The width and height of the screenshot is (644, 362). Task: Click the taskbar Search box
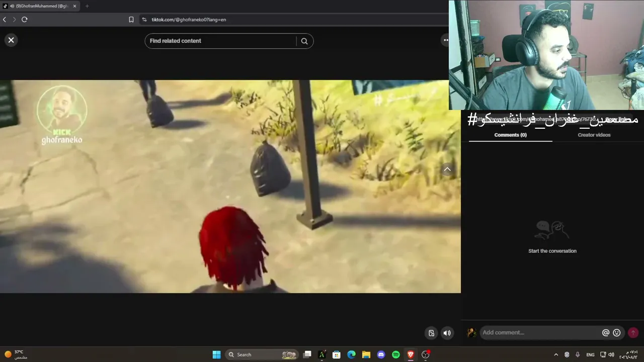coord(262,354)
